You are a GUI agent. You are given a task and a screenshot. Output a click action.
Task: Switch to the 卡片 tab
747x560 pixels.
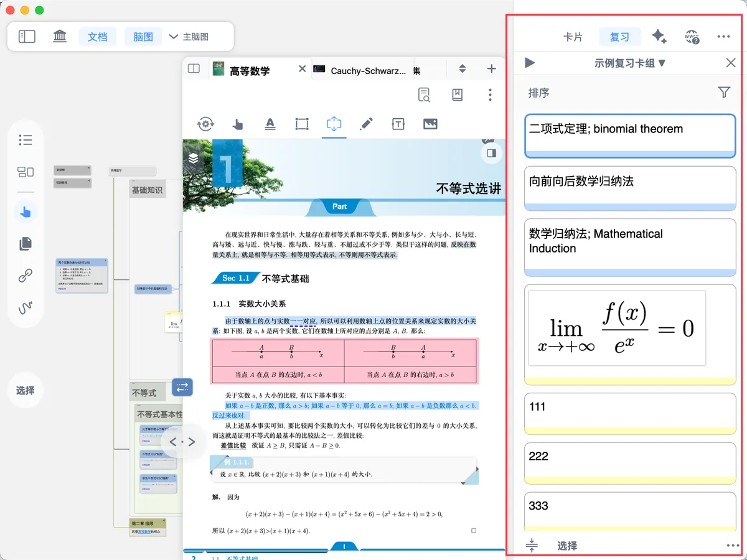click(573, 37)
